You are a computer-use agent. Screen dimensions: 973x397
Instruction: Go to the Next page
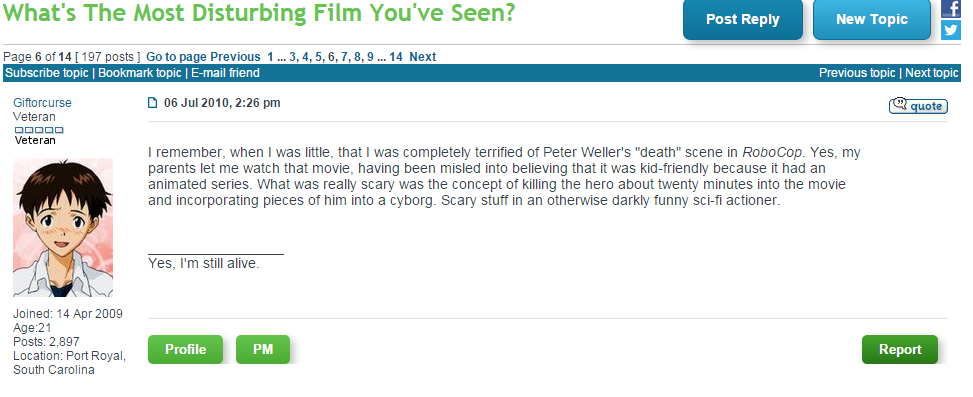click(x=423, y=57)
